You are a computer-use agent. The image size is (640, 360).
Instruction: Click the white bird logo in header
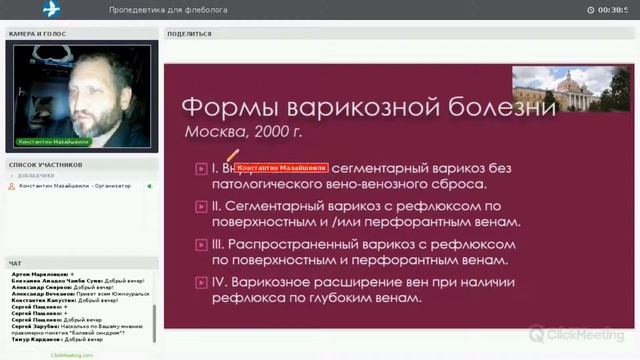(52, 9)
